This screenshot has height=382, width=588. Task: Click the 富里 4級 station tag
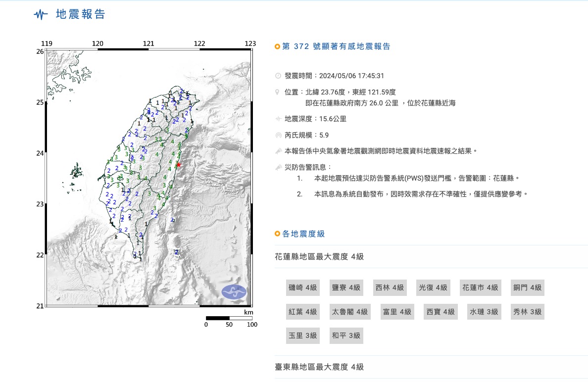coord(397,312)
